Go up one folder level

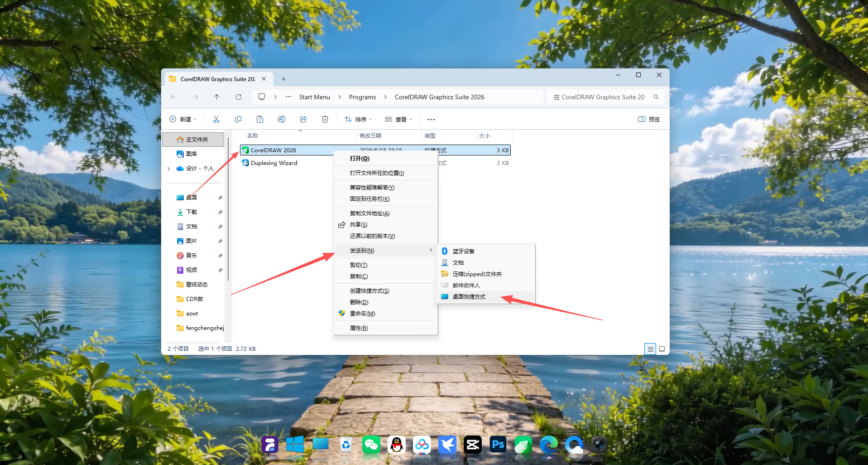(217, 97)
